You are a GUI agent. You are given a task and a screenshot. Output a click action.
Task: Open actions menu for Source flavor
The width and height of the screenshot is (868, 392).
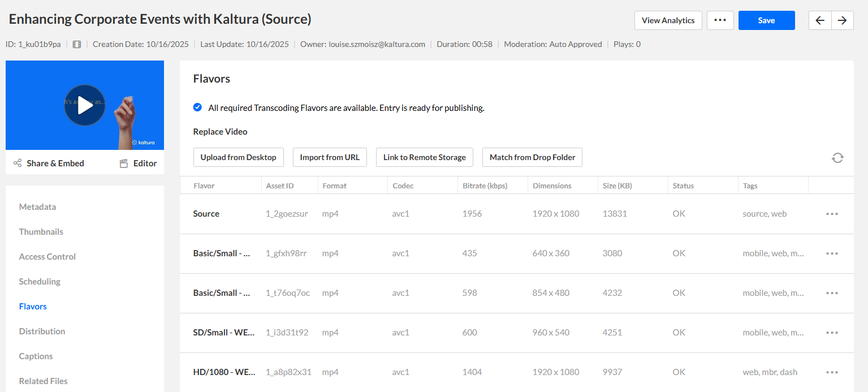832,214
